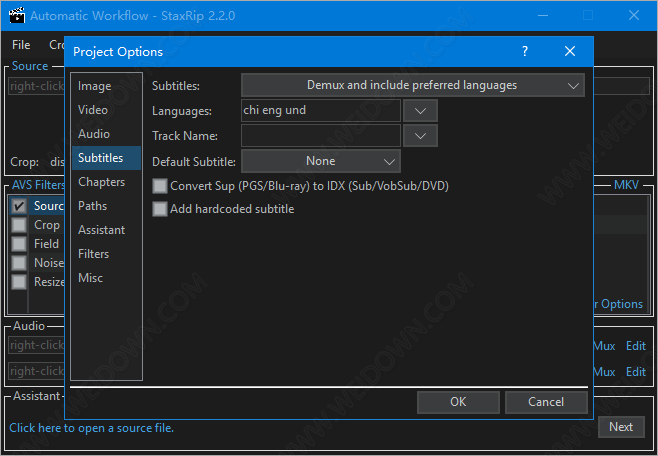Confirm with the OK button

pyautogui.click(x=458, y=402)
